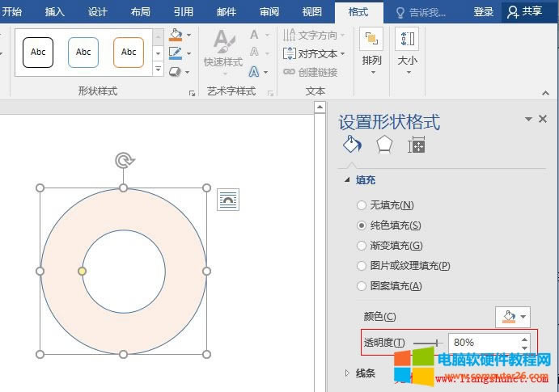Image resolution: width=559 pixels, height=392 pixels.
Task: Open Layout & Properties icon in pane
Action: point(417,145)
